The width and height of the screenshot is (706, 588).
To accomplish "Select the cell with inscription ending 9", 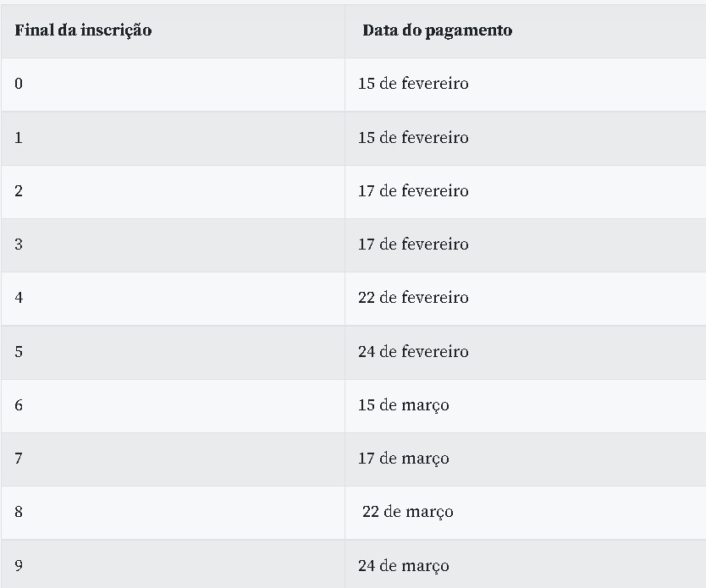I will point(19,566).
